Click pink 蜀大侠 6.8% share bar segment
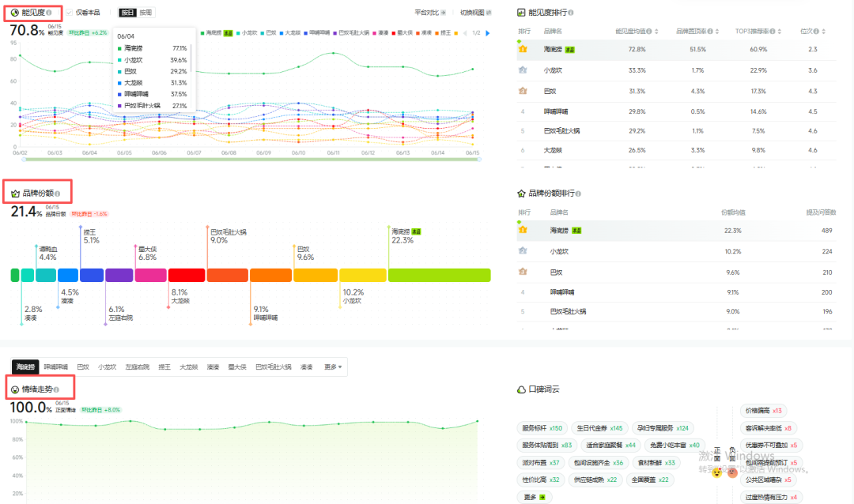The image size is (854, 504). point(150,276)
